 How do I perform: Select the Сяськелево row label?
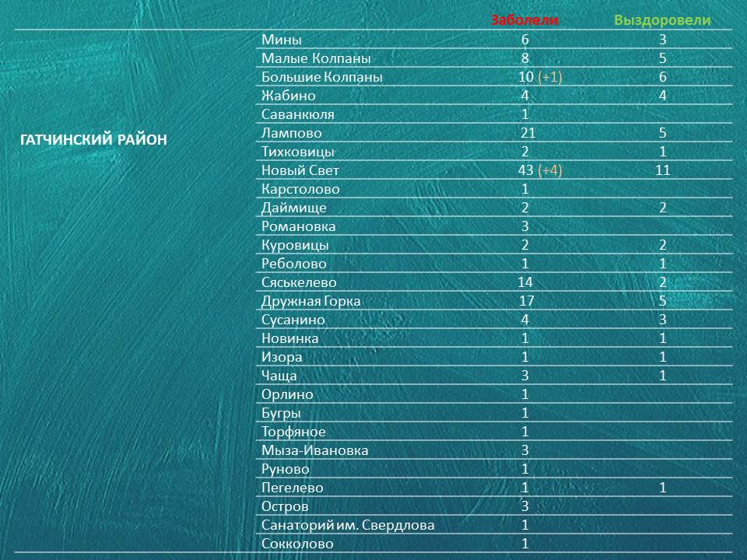299,282
